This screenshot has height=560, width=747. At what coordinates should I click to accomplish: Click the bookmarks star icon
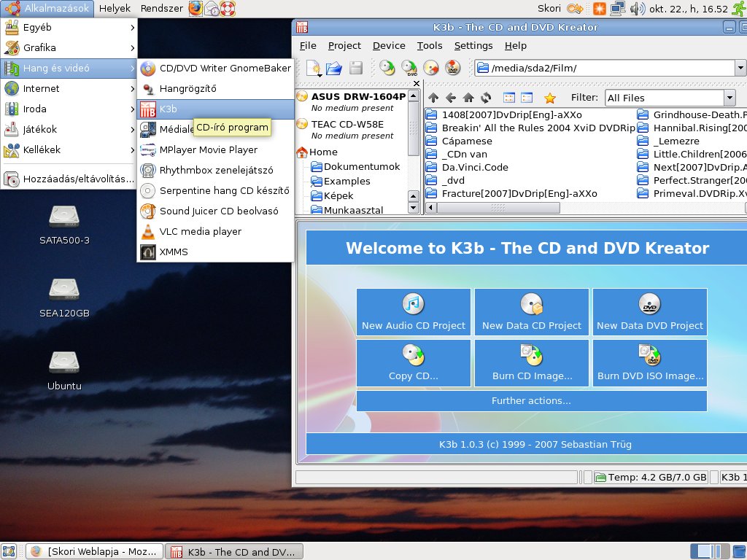point(550,98)
